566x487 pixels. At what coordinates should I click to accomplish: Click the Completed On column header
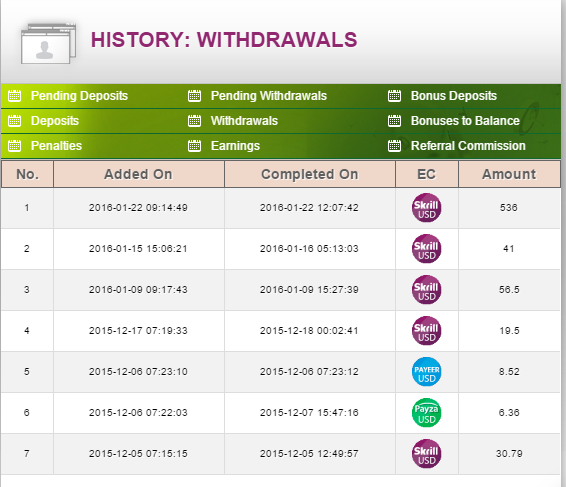[x=310, y=174]
